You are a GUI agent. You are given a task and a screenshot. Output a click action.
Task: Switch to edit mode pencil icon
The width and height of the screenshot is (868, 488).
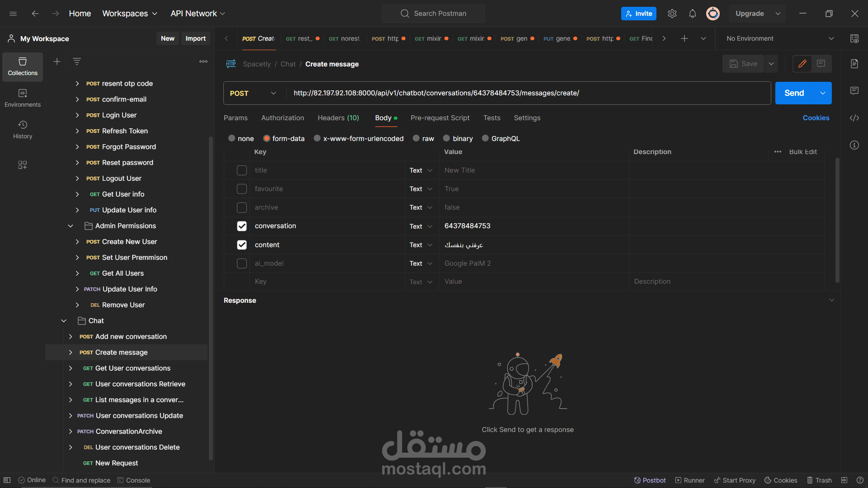coord(802,64)
